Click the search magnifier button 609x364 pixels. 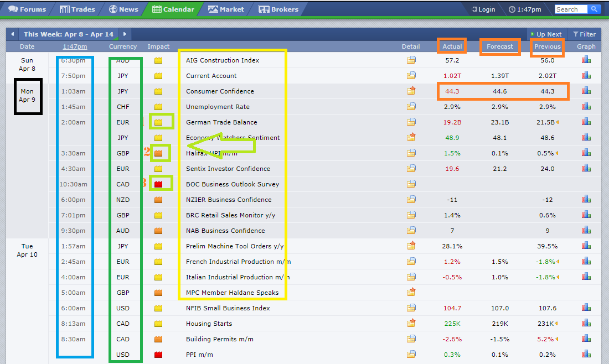click(594, 9)
